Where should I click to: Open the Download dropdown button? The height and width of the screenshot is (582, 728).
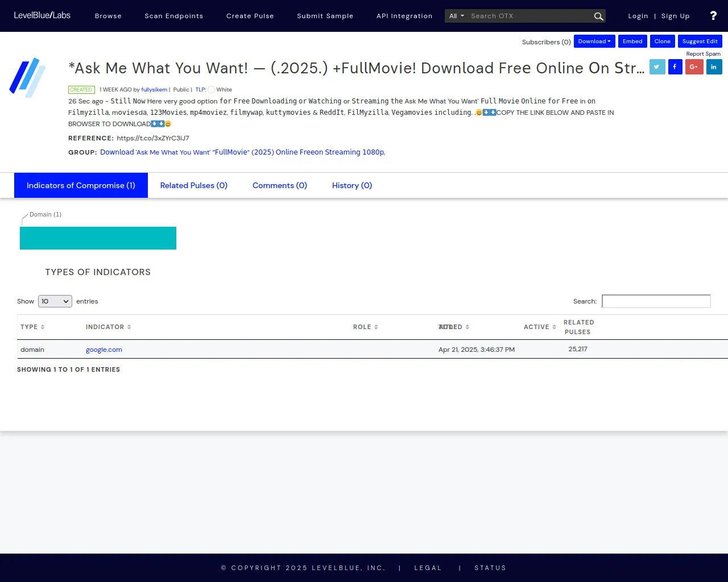click(594, 41)
